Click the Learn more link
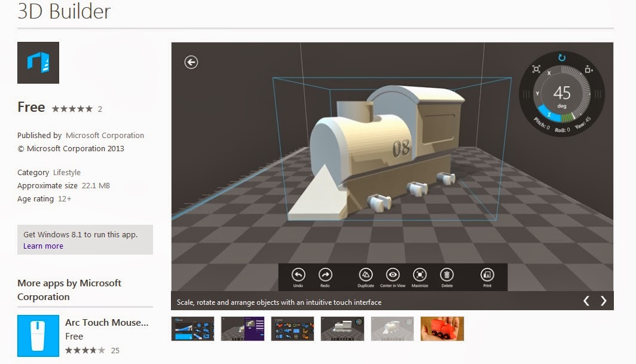Viewport: 636px width, 364px height. coord(42,246)
